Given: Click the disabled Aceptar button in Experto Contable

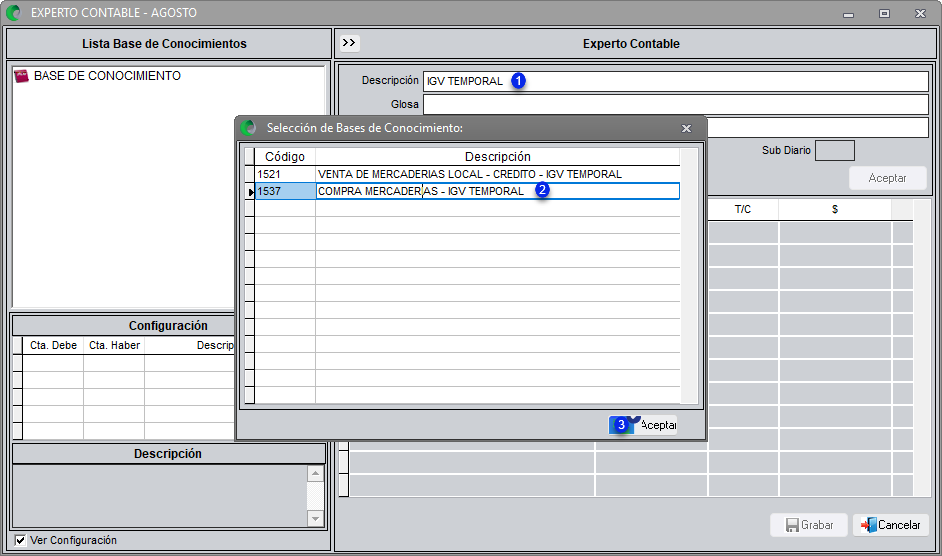Looking at the screenshot, I should (887, 178).
